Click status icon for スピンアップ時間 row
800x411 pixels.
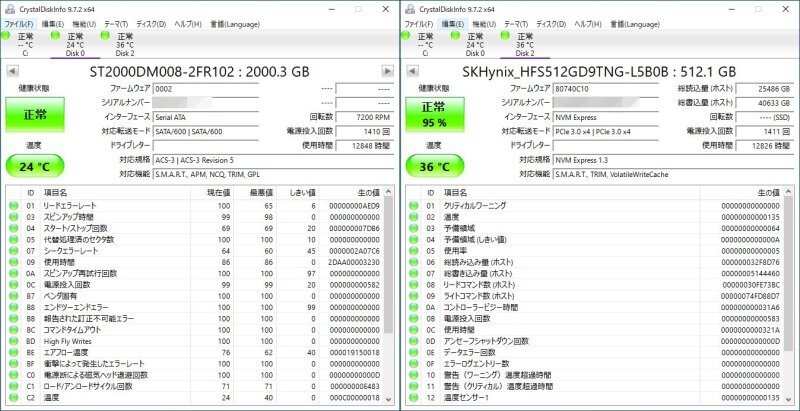click(13, 217)
